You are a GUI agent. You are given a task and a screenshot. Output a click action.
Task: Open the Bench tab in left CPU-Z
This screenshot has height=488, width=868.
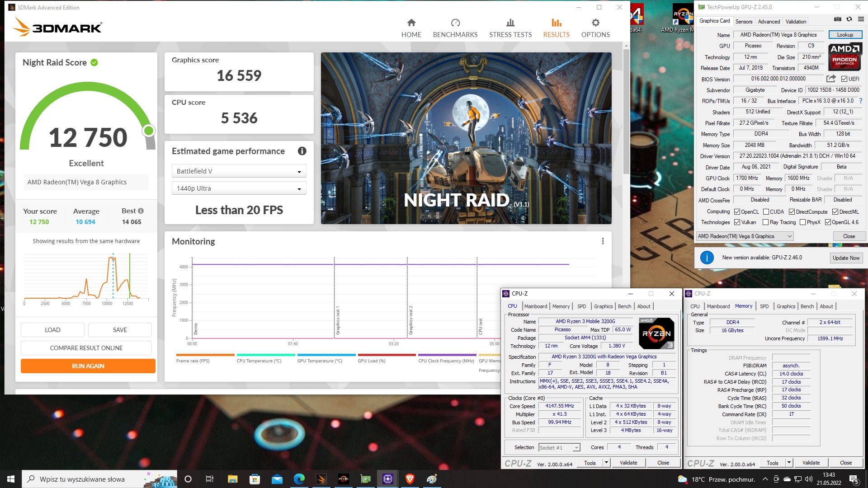624,306
